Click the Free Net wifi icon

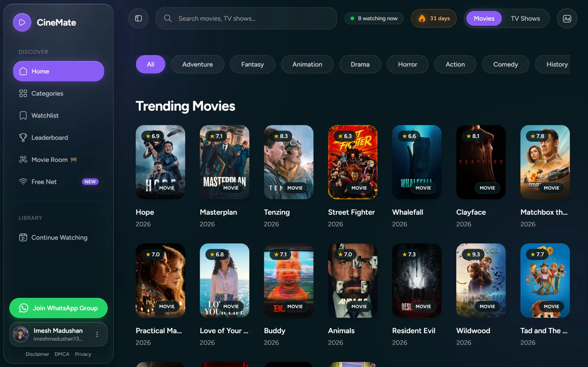click(23, 182)
